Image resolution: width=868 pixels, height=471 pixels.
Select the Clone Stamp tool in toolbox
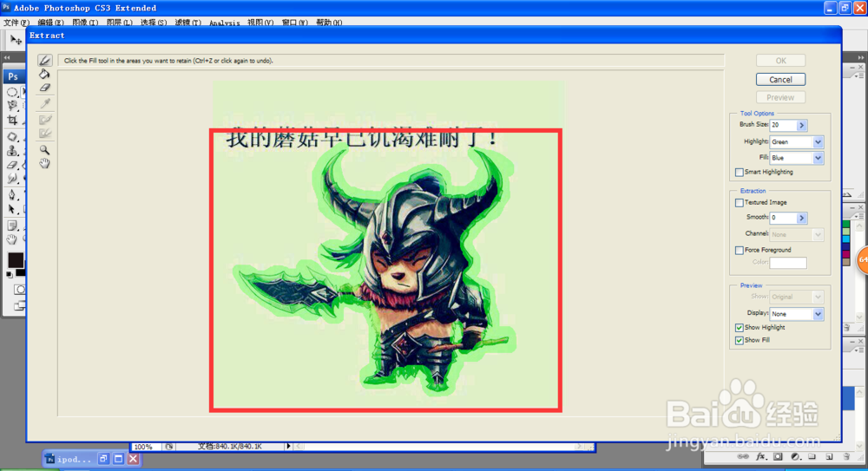(12, 151)
